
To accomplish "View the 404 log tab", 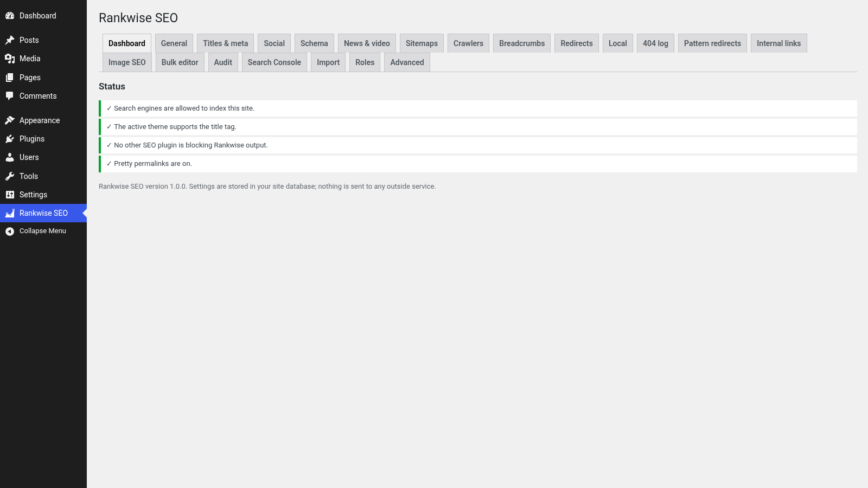I will pyautogui.click(x=655, y=43).
